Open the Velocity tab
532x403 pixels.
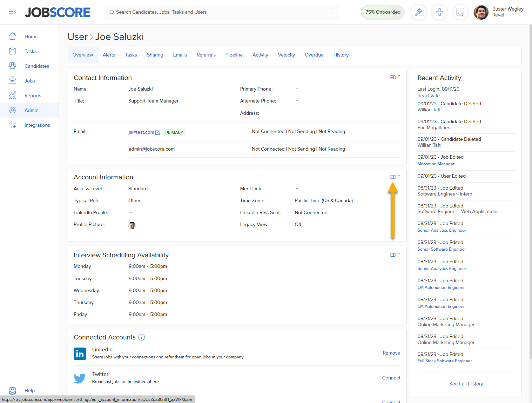(x=286, y=55)
